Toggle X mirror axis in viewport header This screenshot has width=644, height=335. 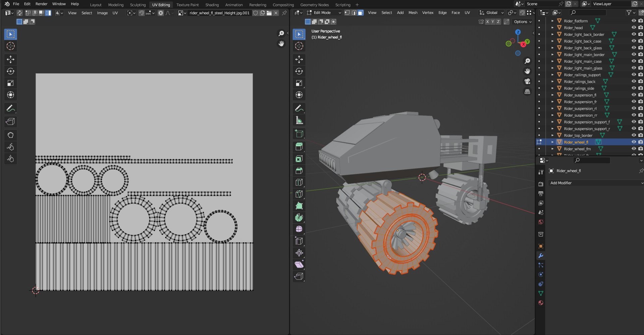[x=487, y=21]
